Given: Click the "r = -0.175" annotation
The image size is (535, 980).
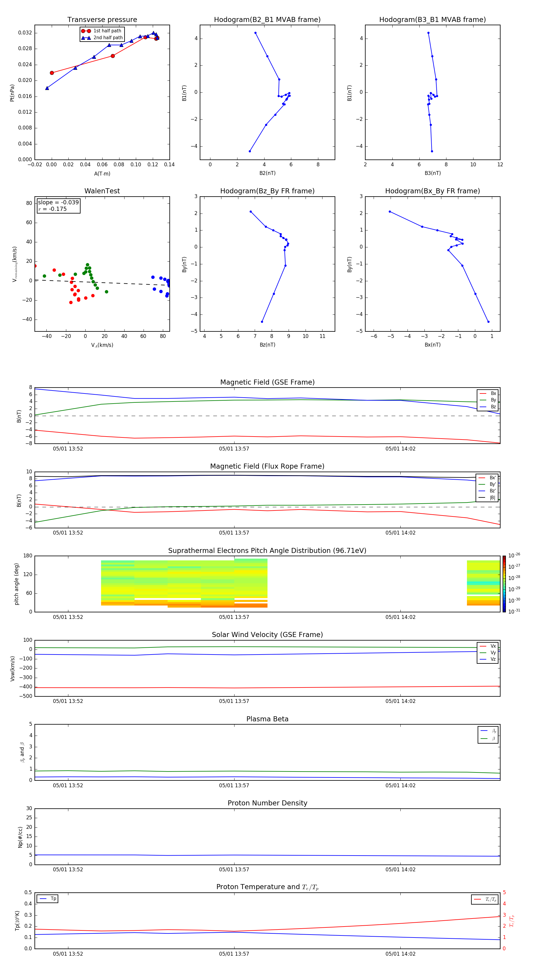Looking at the screenshot, I should (53, 209).
